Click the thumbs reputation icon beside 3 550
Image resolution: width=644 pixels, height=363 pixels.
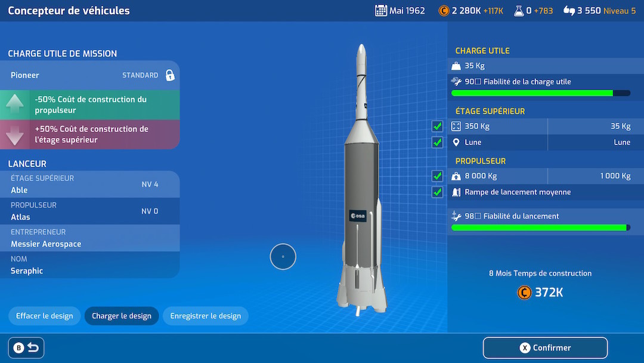click(x=569, y=11)
